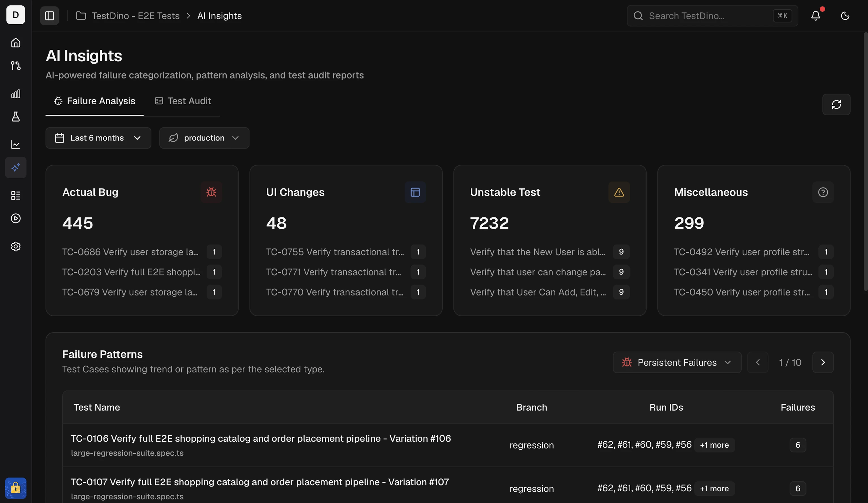Open the play circle sidebar icon
Viewport: 868px width, 503px height.
[x=16, y=218]
